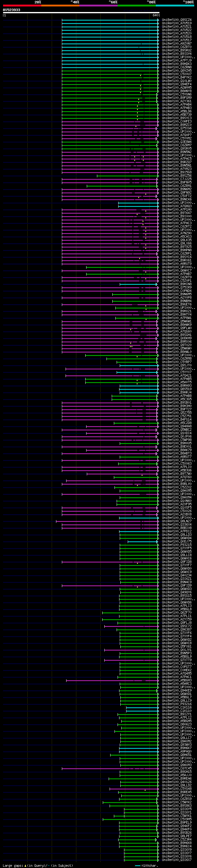This screenshot has height=868, width=197.
Task: Select the label UniRef100_C6ZRT0
Action: click(x=176, y=47)
